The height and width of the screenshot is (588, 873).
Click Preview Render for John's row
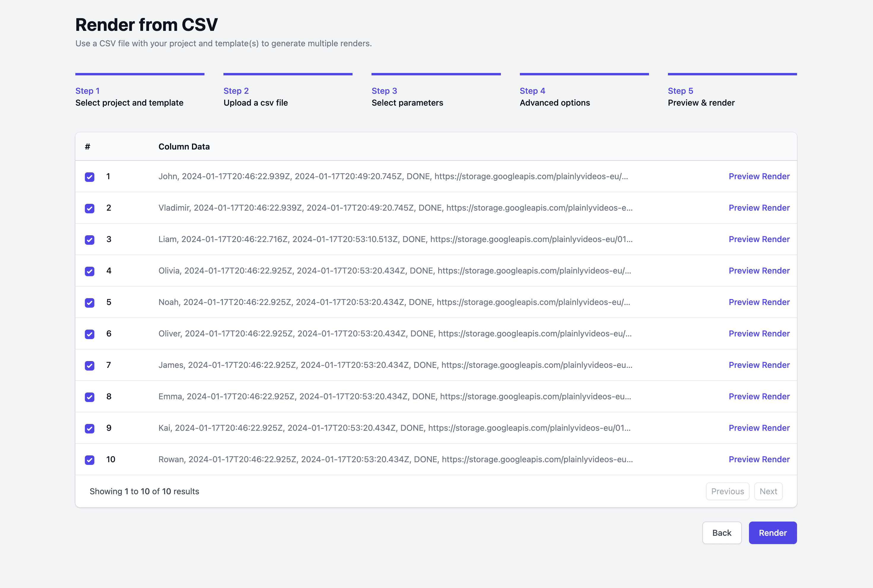[x=759, y=176]
